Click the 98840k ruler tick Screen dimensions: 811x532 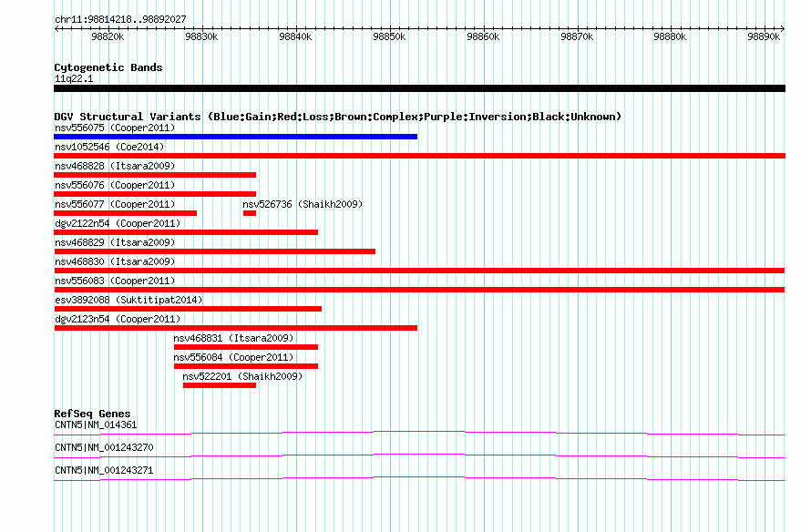tap(296, 36)
